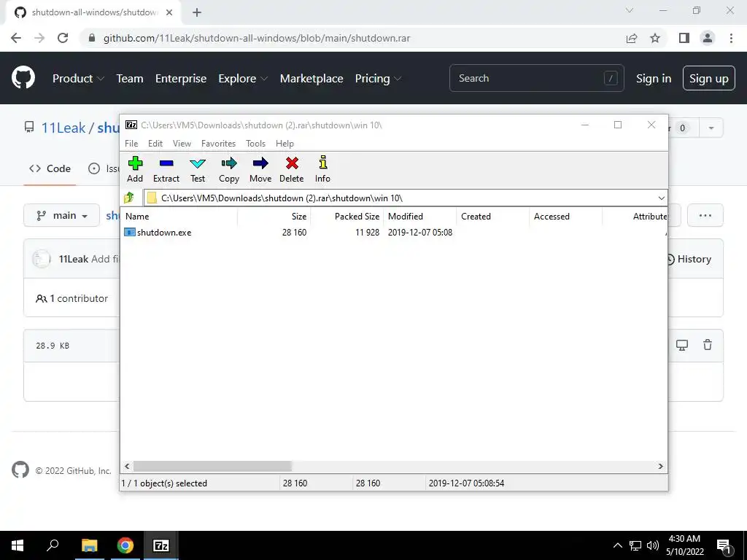Viewport: 747px width, 560px height.
Task: Switch to the Code tab on GitHub
Action: click(50, 168)
